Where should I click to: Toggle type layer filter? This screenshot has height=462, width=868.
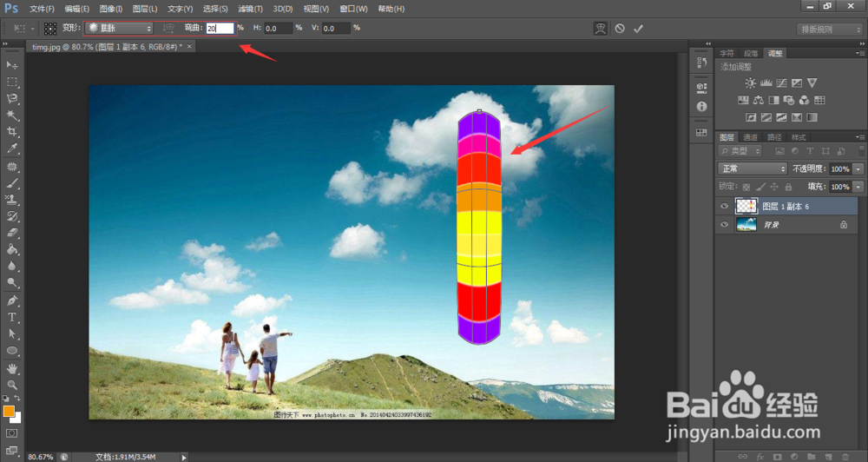pos(810,151)
